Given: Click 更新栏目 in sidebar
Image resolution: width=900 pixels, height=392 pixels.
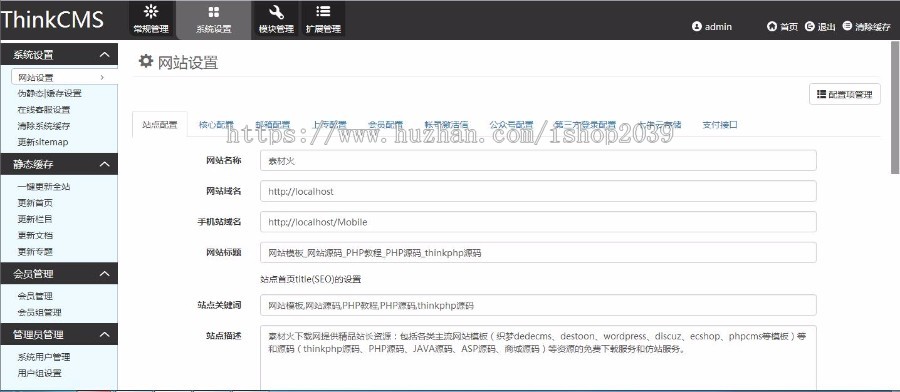Looking at the screenshot, I should [35, 219].
